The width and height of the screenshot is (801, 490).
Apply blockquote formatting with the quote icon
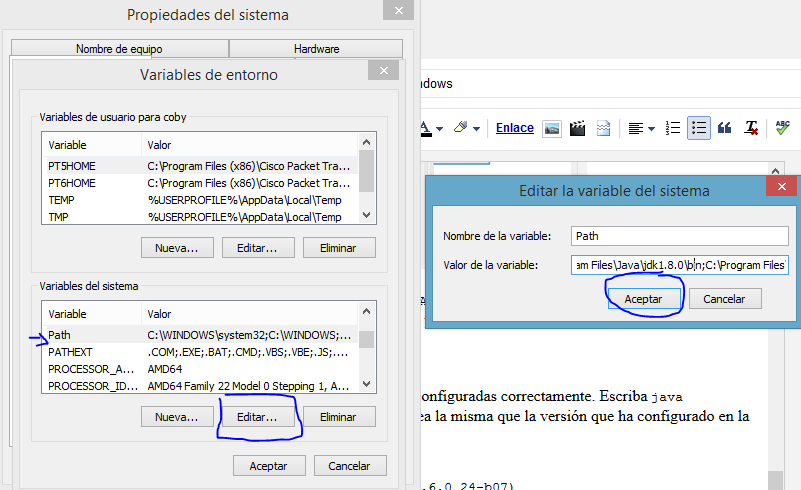[724, 128]
